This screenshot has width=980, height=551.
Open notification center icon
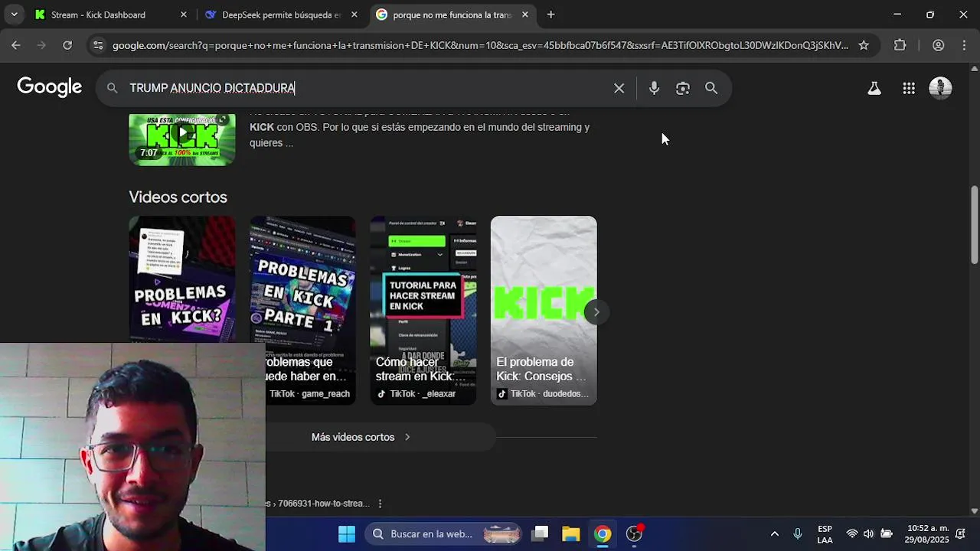(x=960, y=533)
